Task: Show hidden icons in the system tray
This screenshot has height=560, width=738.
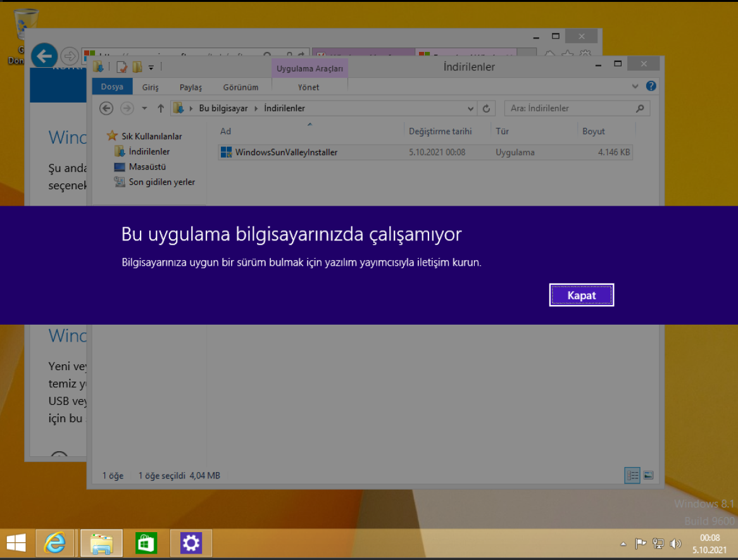Action: 623,544
